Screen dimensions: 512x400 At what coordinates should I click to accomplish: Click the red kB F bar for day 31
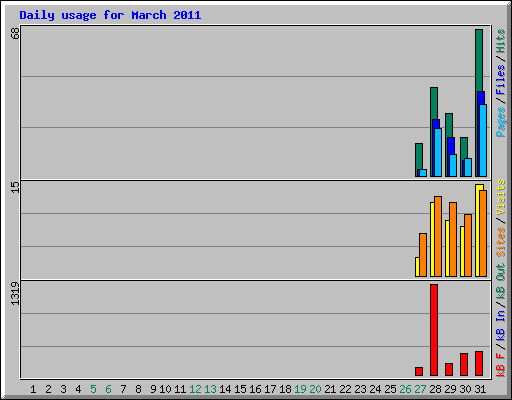click(x=479, y=363)
